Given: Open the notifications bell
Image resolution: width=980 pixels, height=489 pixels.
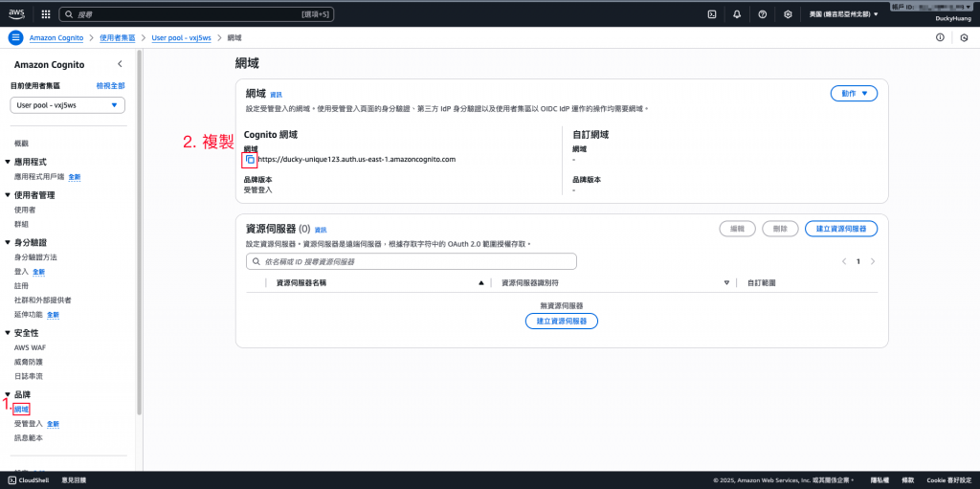Looking at the screenshot, I should tap(737, 13).
